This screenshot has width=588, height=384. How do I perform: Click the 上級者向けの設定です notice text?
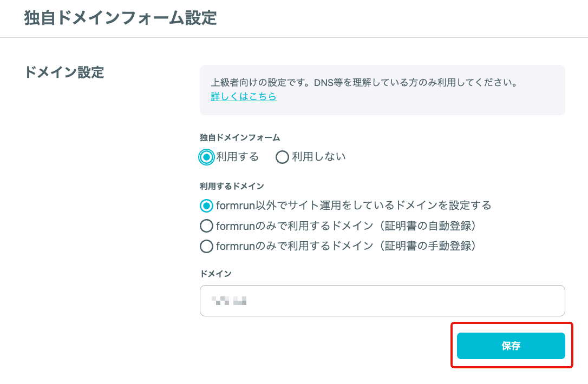click(x=364, y=82)
